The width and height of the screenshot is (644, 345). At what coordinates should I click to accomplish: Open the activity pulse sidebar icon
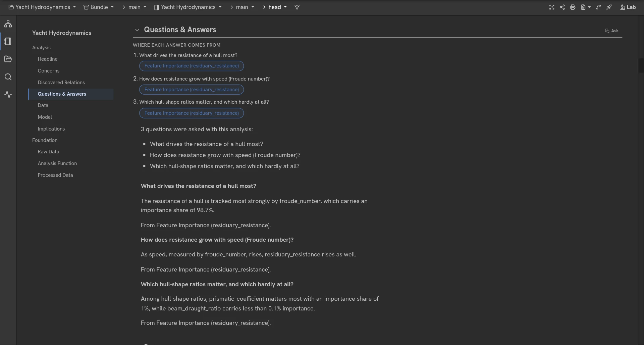point(8,95)
